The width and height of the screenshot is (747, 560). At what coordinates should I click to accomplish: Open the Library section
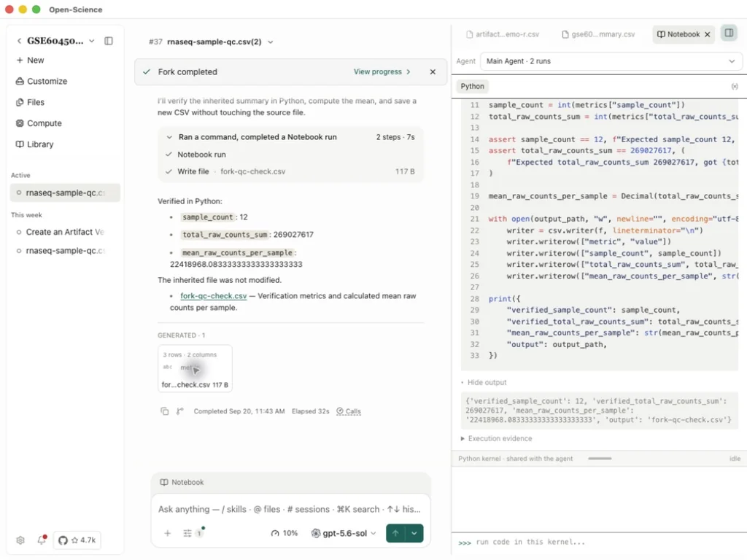click(34, 144)
